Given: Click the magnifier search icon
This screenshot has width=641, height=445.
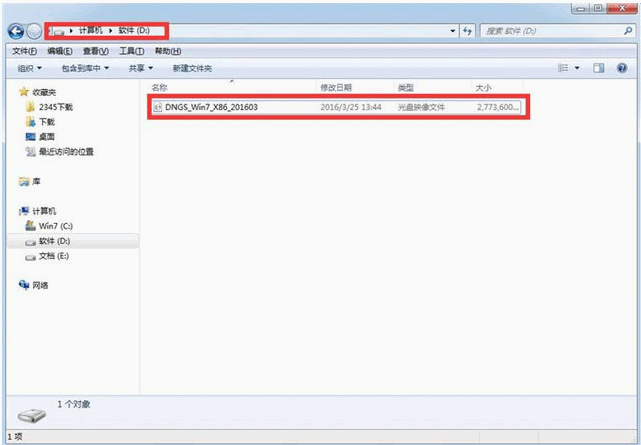Looking at the screenshot, I should [x=628, y=31].
